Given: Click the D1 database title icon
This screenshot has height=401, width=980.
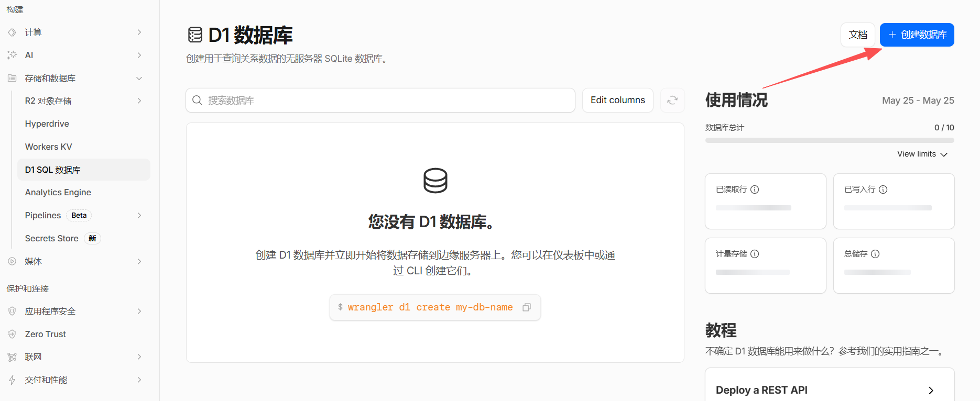Looking at the screenshot, I should tap(195, 35).
